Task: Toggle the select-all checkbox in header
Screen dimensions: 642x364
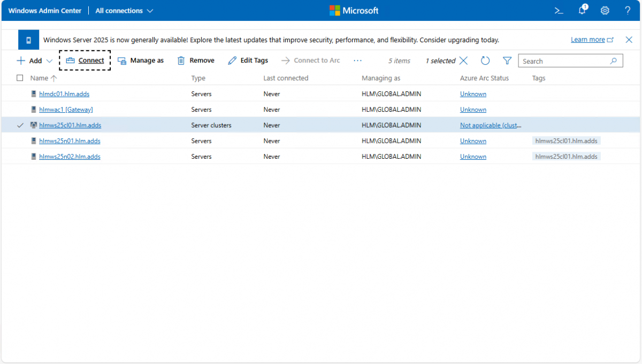Action: pos(20,78)
